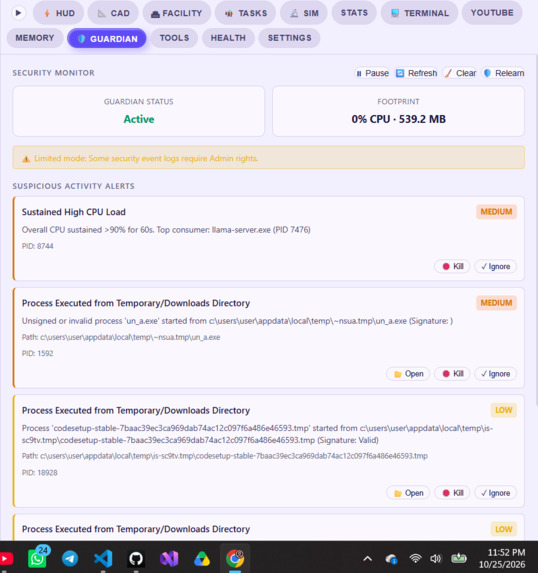
Task: Click the volume speaker tray icon
Action: (436, 559)
